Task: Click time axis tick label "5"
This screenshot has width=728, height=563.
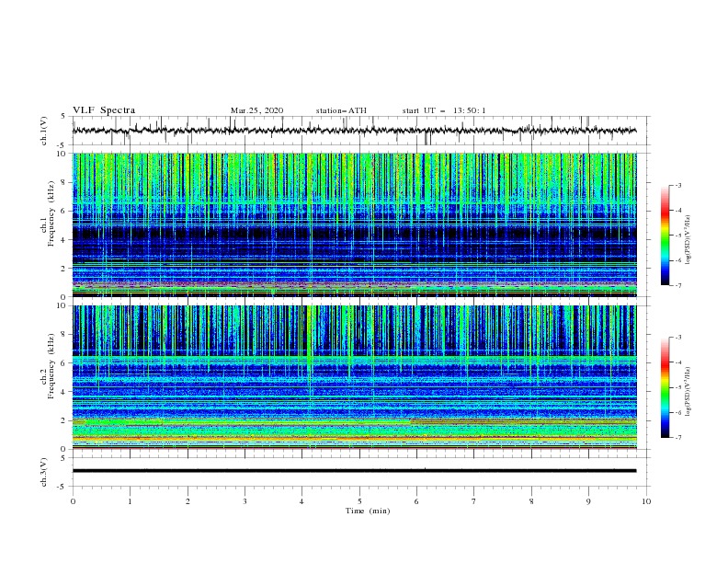Action: (359, 501)
